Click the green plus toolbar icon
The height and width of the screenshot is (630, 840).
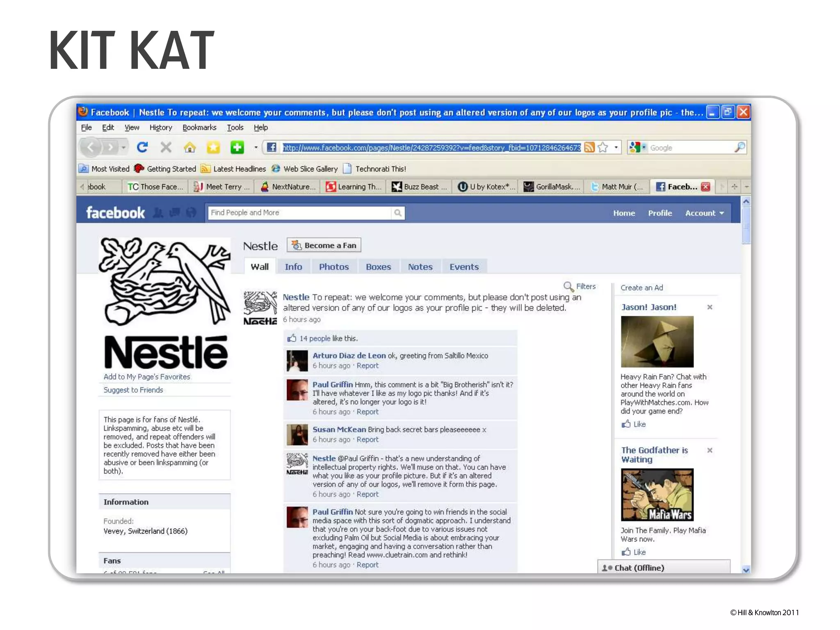(237, 147)
